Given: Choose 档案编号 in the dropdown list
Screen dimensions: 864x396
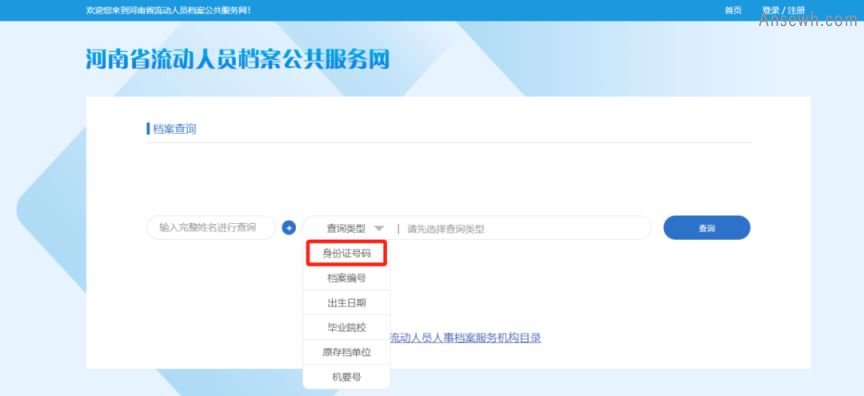Looking at the screenshot, I should point(347,278).
